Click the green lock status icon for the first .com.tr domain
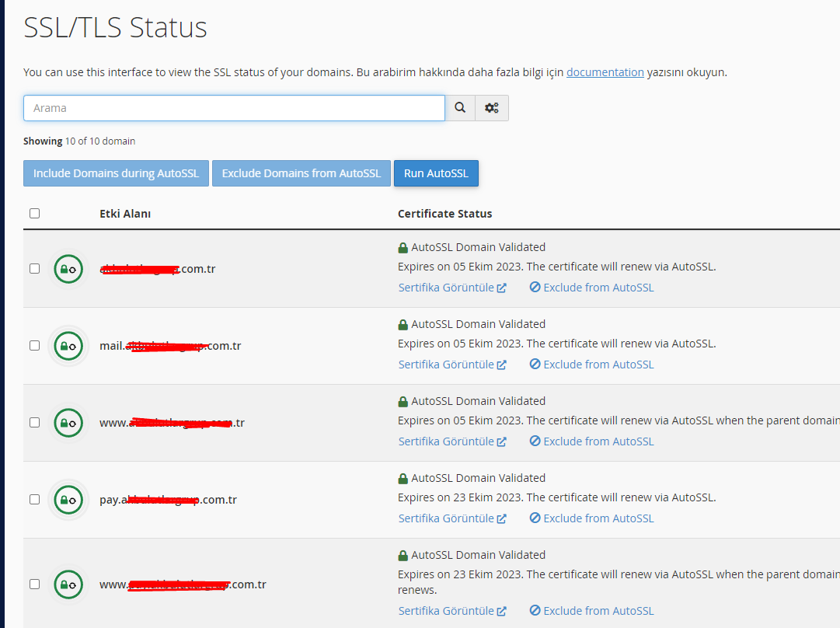This screenshot has height=628, width=840. point(68,269)
